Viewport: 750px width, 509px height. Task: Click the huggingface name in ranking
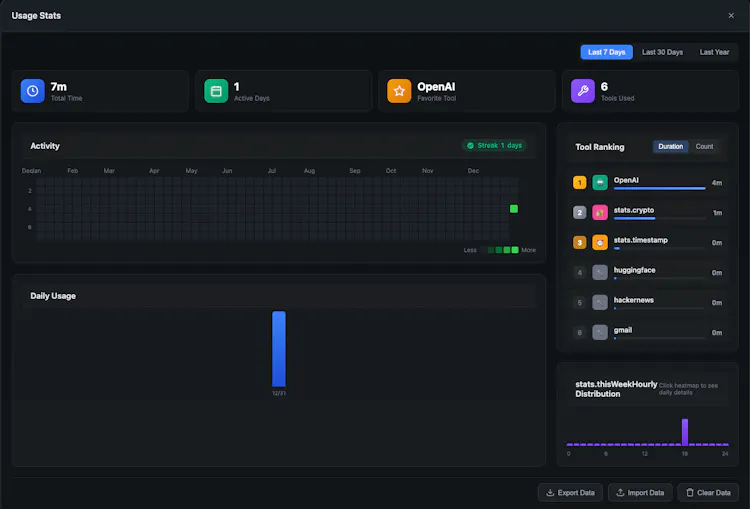[634, 270]
